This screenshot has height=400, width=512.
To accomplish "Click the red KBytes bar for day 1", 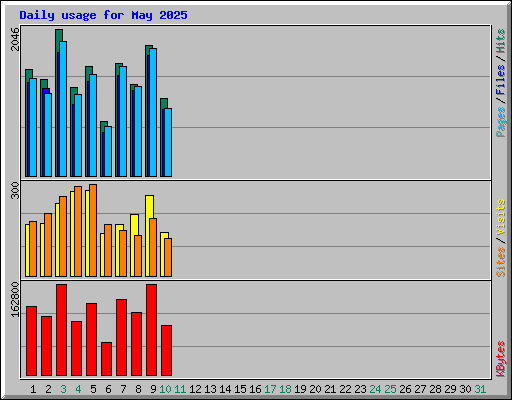I will (x=31, y=341).
